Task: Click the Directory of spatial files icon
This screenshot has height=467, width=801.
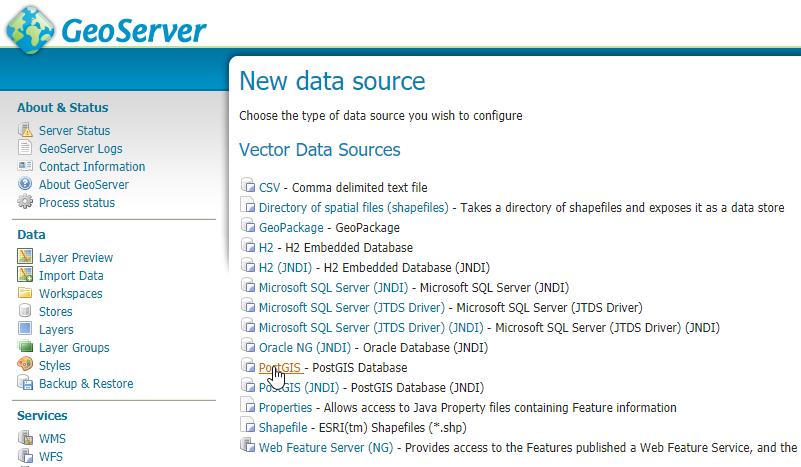Action: 248,205
